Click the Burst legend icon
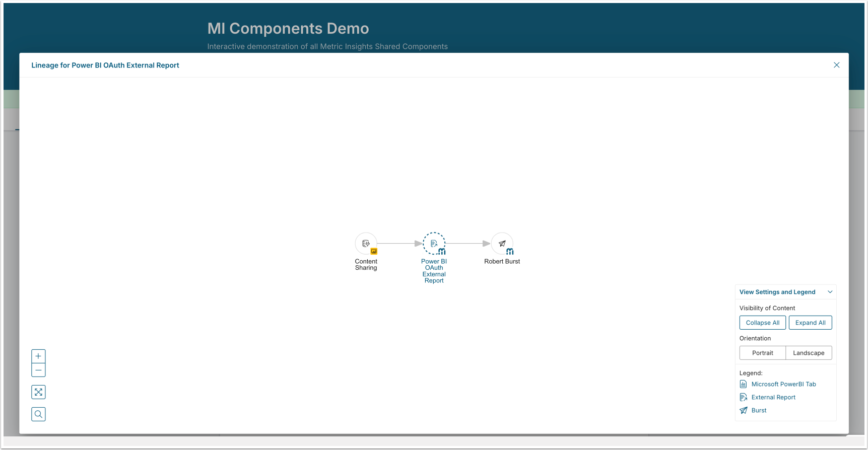868x450 pixels. click(744, 410)
